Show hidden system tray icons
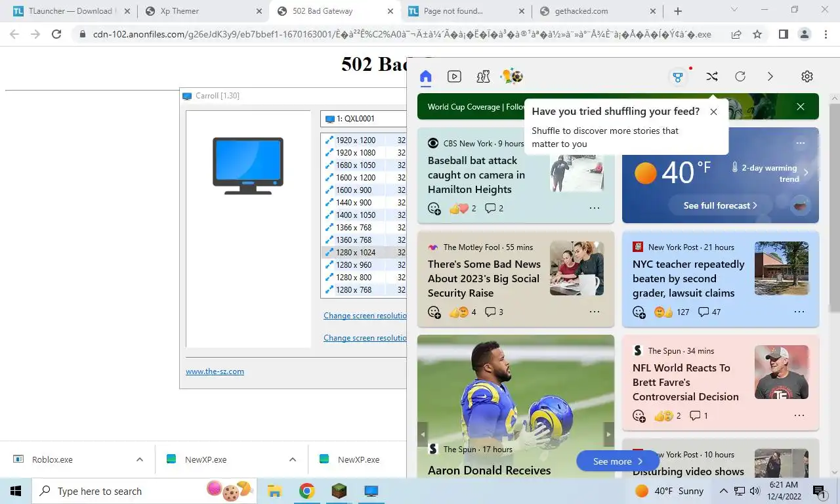 pyautogui.click(x=724, y=491)
